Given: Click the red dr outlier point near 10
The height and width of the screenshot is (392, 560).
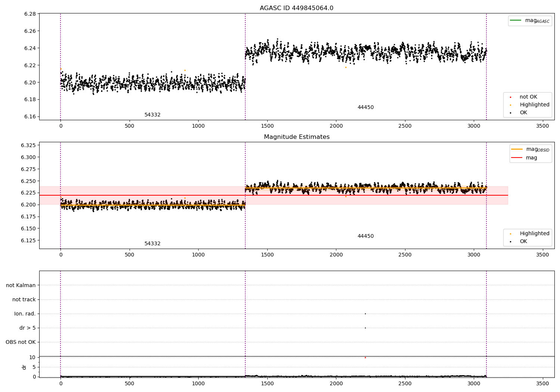Looking at the screenshot, I should [365, 358].
